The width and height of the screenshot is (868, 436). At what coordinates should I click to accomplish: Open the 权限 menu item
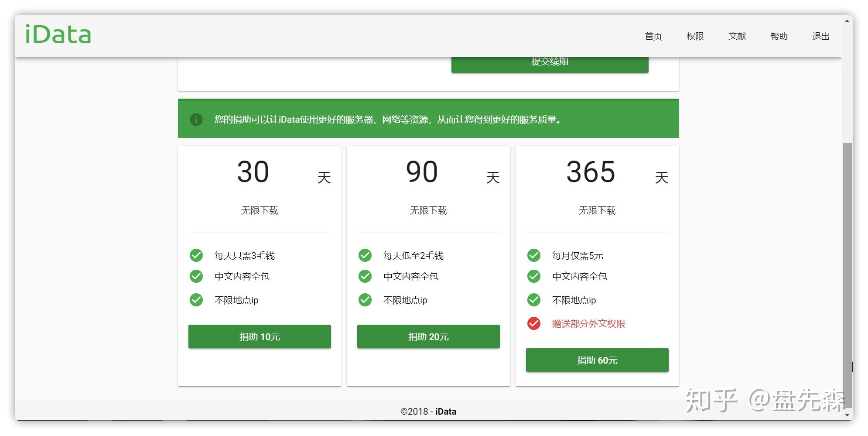pyautogui.click(x=695, y=36)
